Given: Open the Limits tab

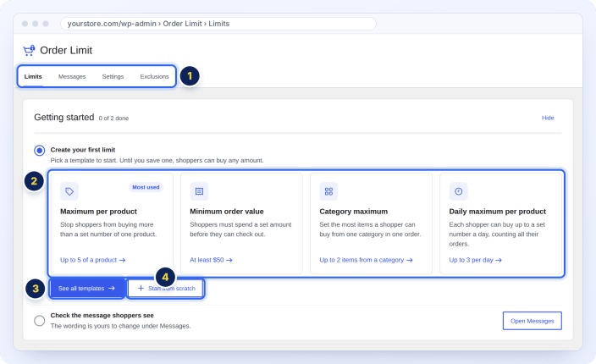Looking at the screenshot, I should [33, 76].
